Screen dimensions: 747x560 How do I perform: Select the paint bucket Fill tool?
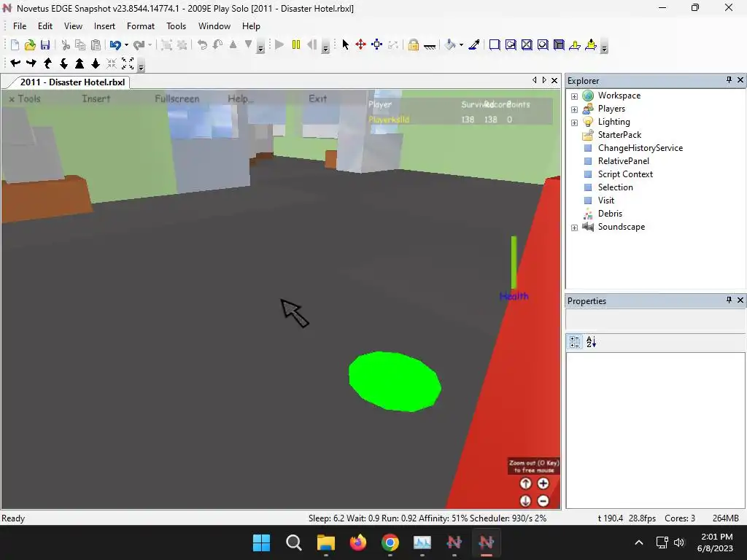pyautogui.click(x=449, y=44)
